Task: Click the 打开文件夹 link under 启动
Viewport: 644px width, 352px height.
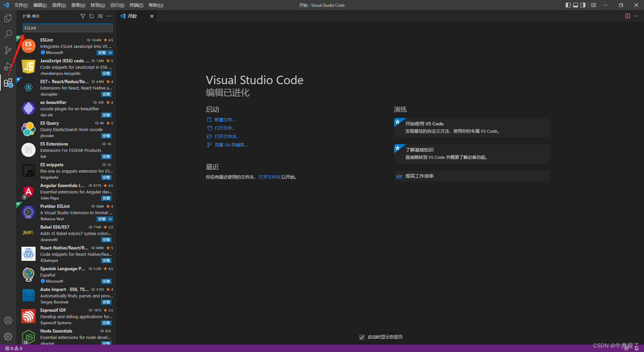Action: [227, 136]
